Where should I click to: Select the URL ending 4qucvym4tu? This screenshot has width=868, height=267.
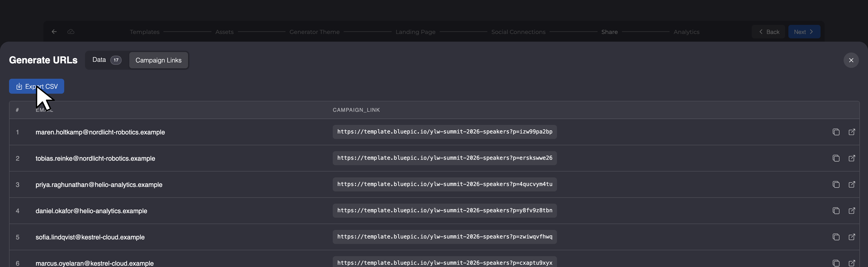click(x=445, y=184)
